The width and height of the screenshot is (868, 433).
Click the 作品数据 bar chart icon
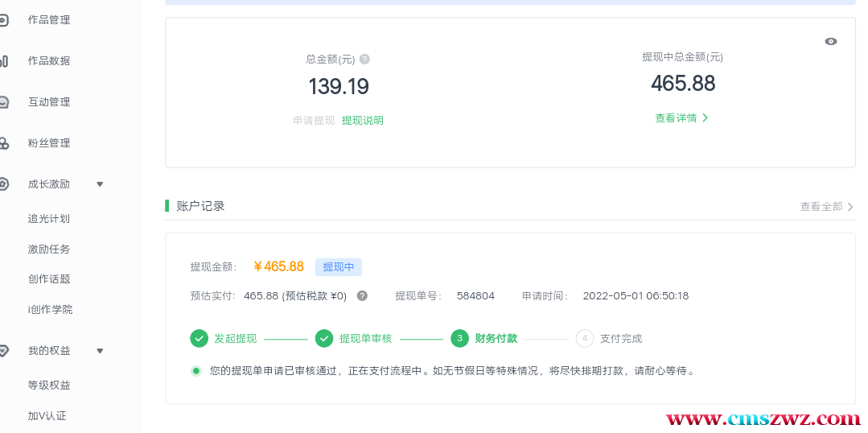(x=4, y=61)
